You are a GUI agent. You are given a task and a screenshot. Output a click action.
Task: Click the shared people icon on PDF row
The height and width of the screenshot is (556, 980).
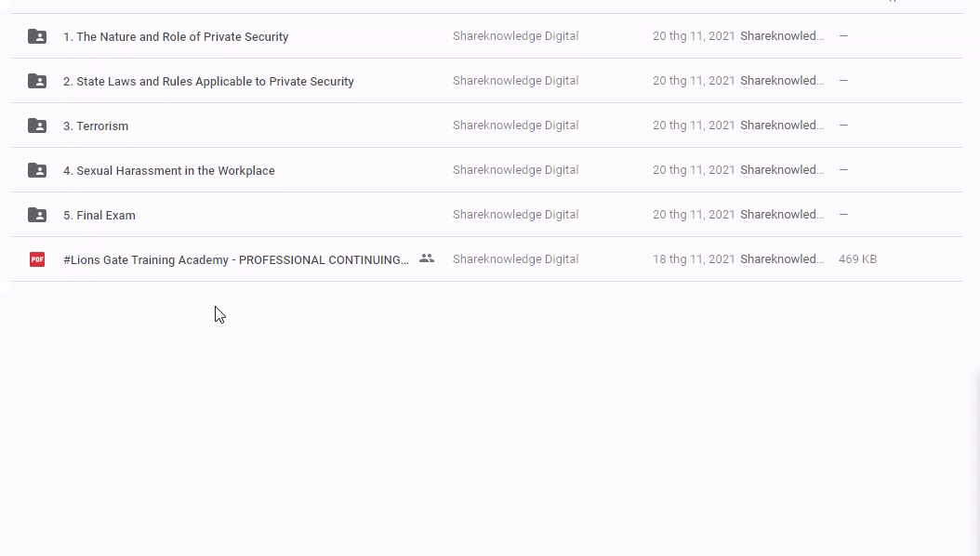[427, 258]
